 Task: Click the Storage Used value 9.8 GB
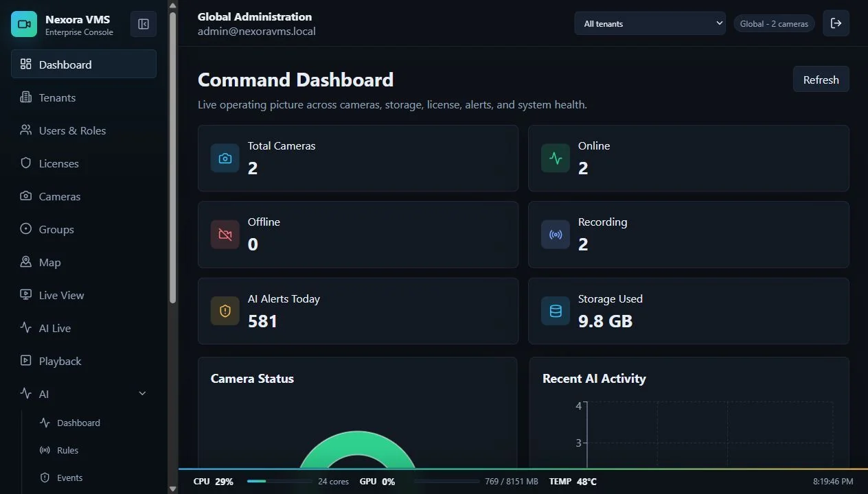[605, 320]
